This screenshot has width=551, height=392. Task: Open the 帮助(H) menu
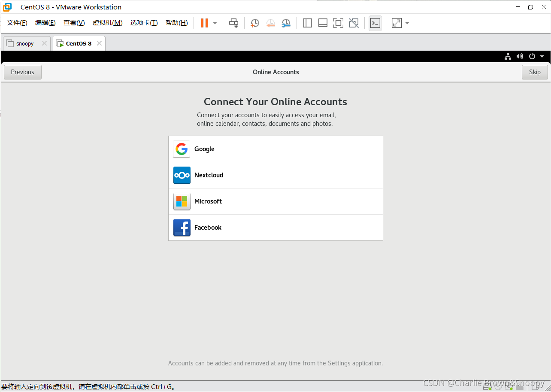click(x=177, y=23)
